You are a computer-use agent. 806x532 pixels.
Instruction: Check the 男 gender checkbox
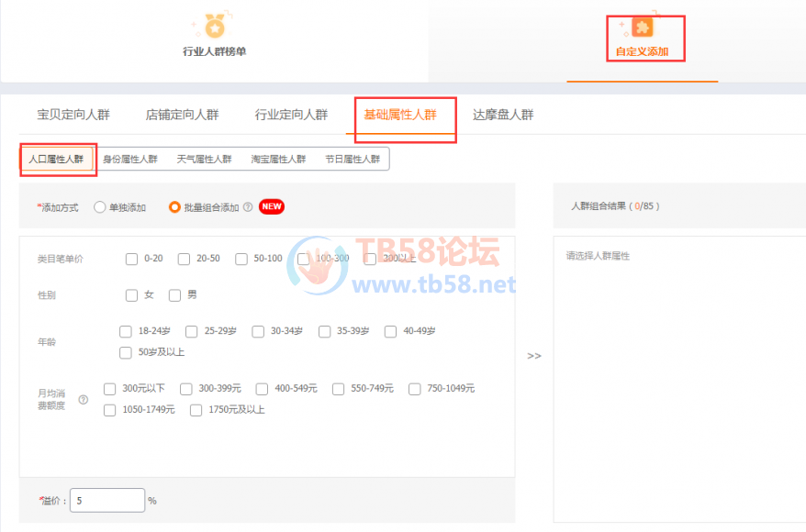click(175, 295)
